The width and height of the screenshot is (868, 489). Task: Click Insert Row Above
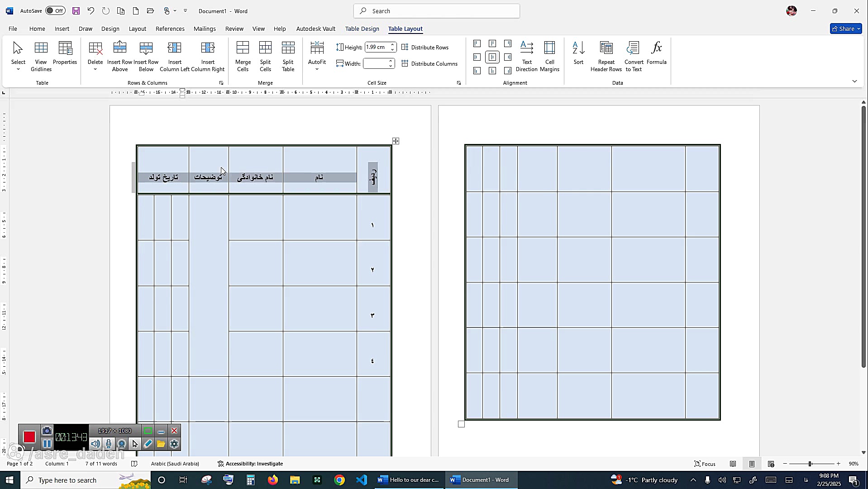point(120,57)
